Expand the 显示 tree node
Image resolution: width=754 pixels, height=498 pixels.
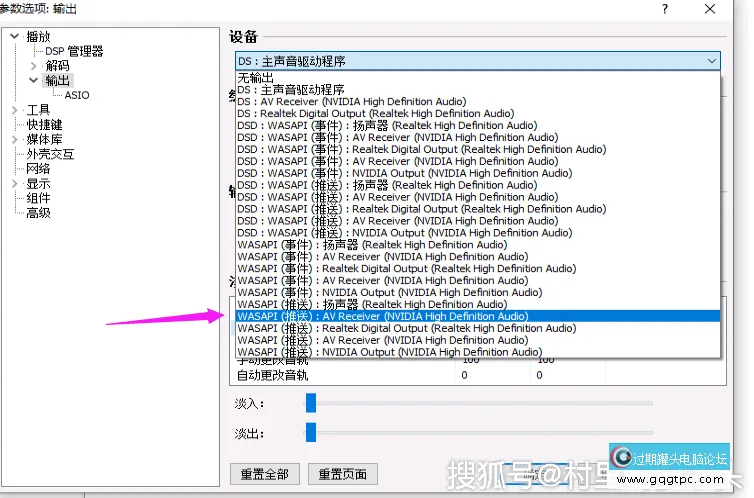[x=14, y=184]
